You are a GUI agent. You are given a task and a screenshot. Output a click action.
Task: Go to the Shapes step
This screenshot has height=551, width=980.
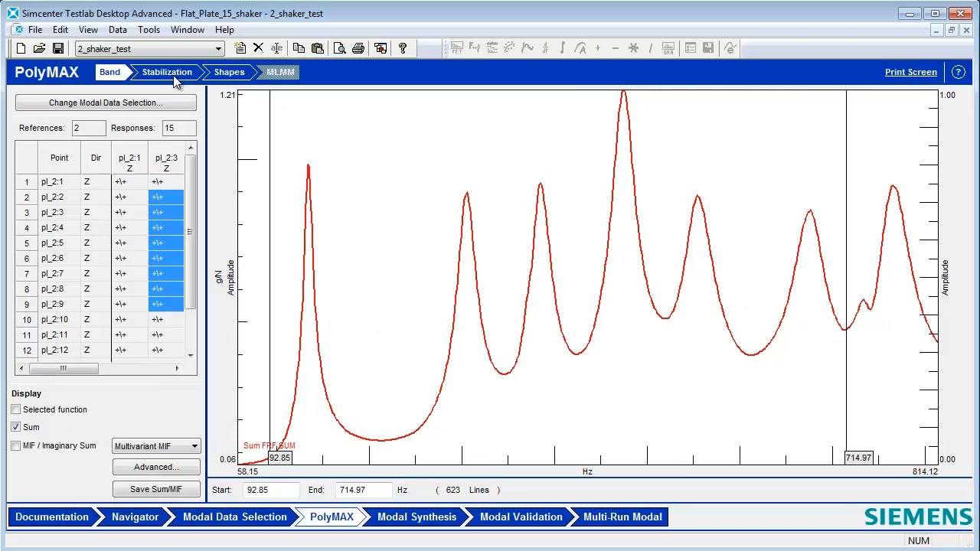click(x=229, y=72)
